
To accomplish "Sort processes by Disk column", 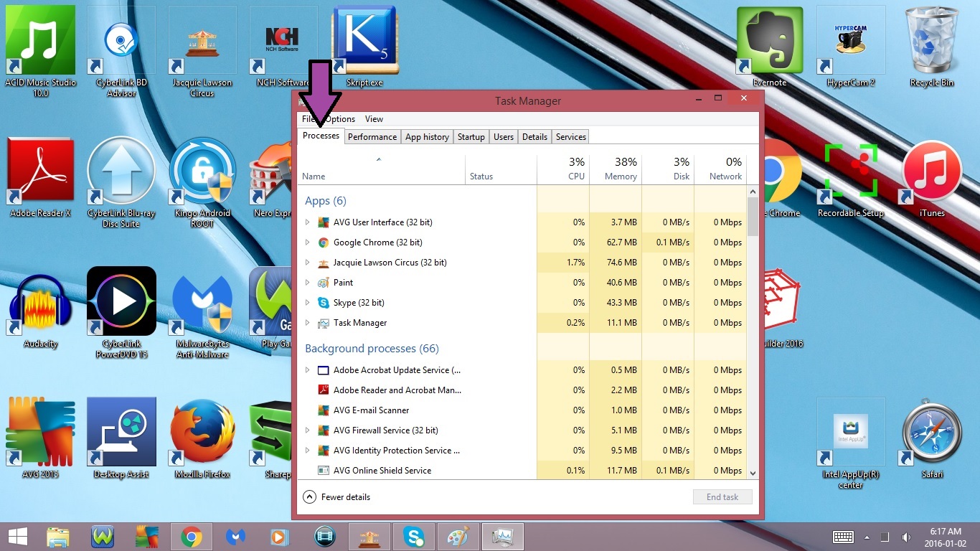I will pos(668,169).
